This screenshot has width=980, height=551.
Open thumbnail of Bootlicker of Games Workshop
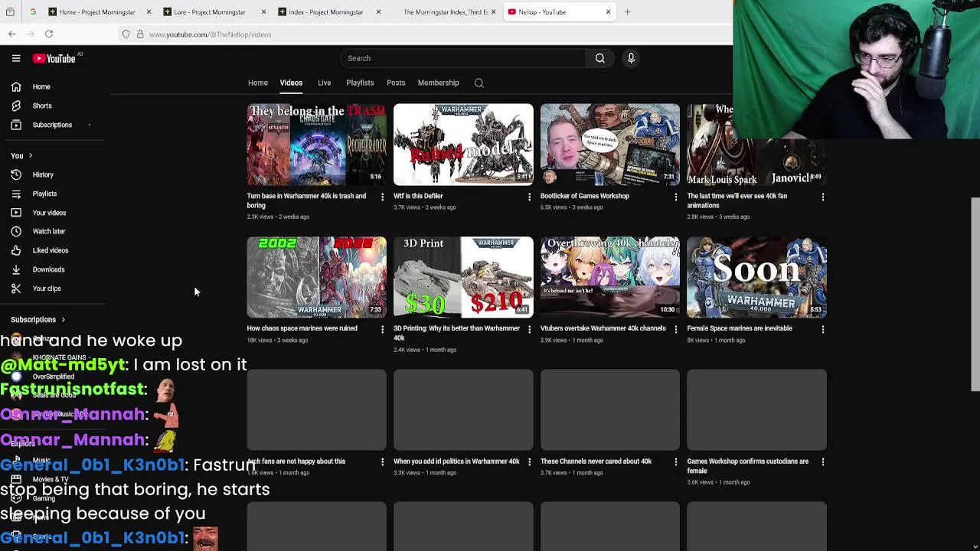click(x=609, y=145)
